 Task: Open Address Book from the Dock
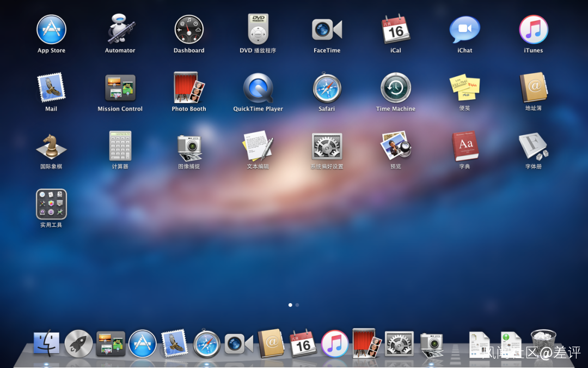click(271, 343)
